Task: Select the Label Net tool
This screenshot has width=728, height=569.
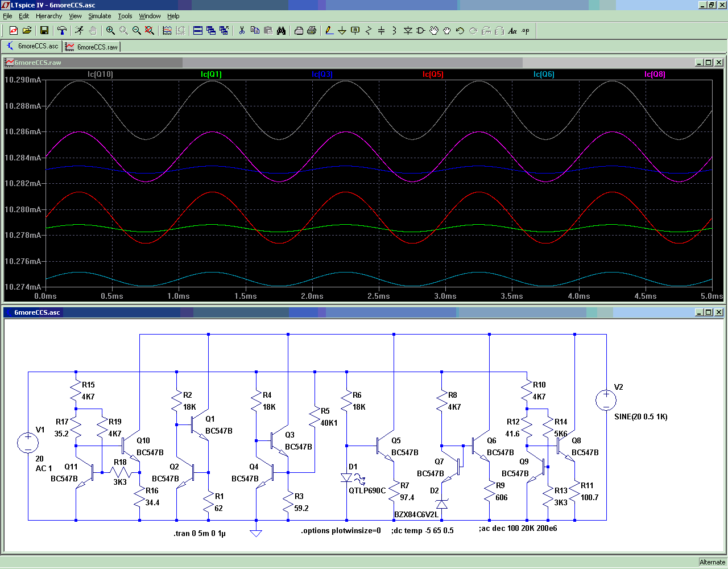Action: [355, 31]
